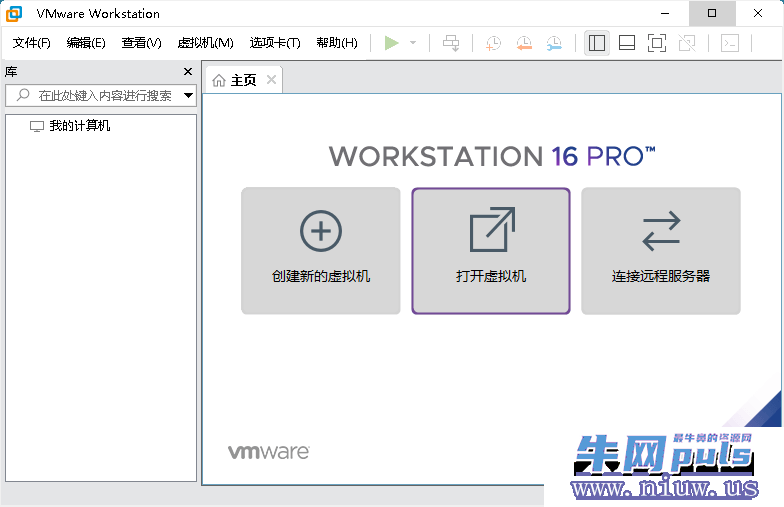Click the Take Snapshot clock icon
The height and width of the screenshot is (507, 784).
point(493,43)
